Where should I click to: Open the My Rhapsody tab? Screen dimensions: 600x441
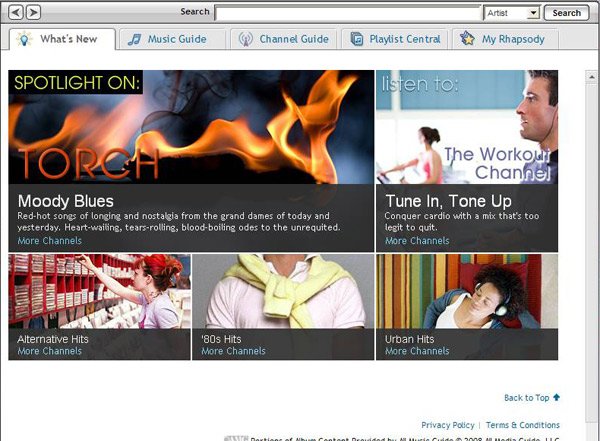pos(505,39)
